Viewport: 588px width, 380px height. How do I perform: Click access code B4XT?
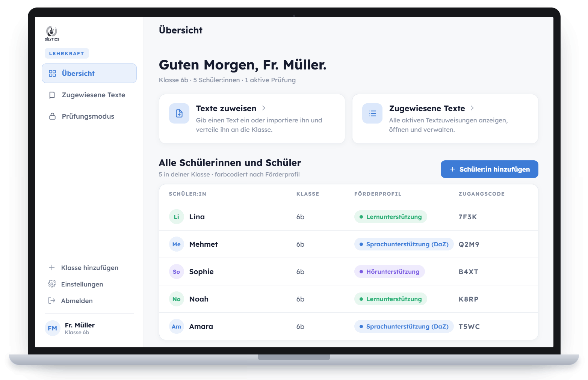[x=469, y=271]
